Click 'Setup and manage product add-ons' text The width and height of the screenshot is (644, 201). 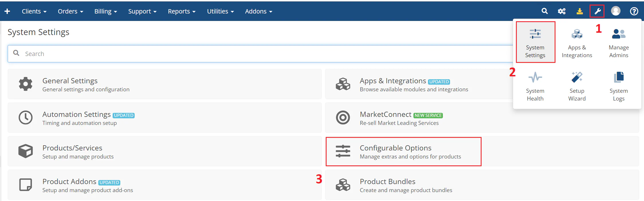88,190
